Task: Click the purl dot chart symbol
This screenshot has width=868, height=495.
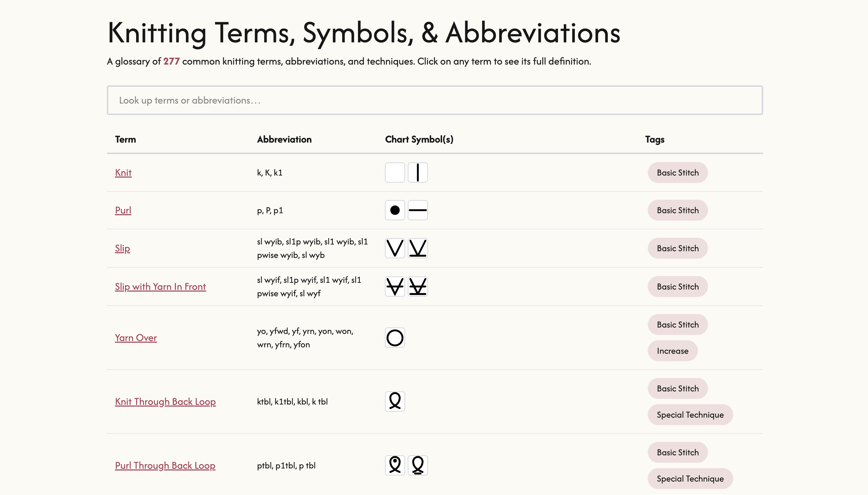Action: pyautogui.click(x=394, y=210)
